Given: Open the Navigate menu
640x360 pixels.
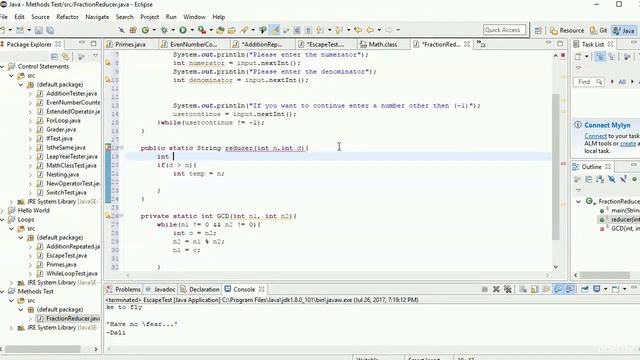Looking at the screenshot, I should (97, 17).
